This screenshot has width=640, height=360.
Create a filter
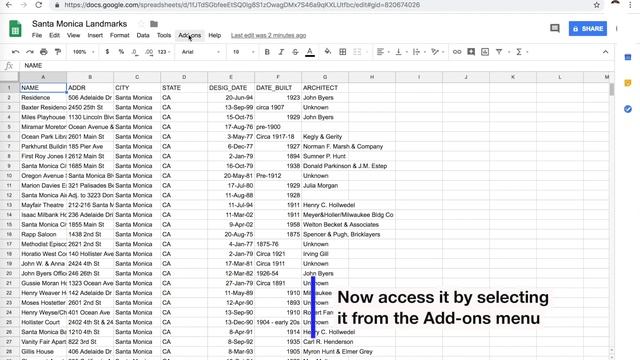[x=499, y=52]
